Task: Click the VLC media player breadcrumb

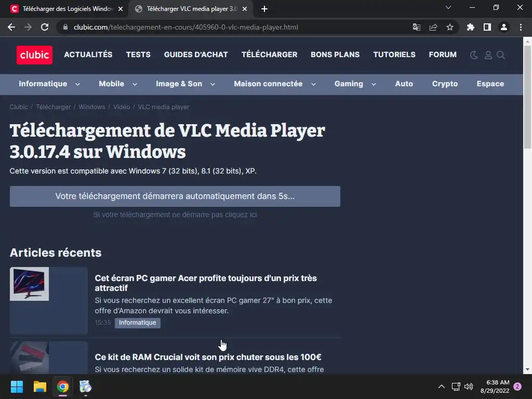Action: click(x=164, y=107)
